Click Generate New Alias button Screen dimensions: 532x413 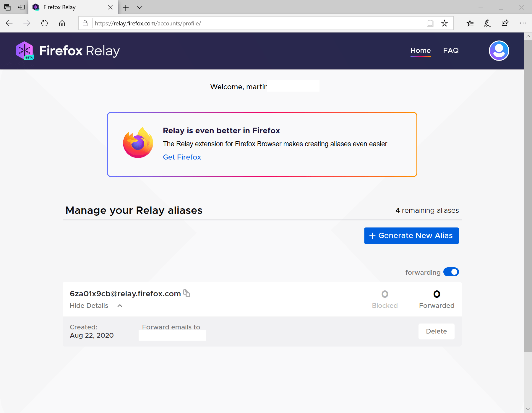click(x=411, y=236)
